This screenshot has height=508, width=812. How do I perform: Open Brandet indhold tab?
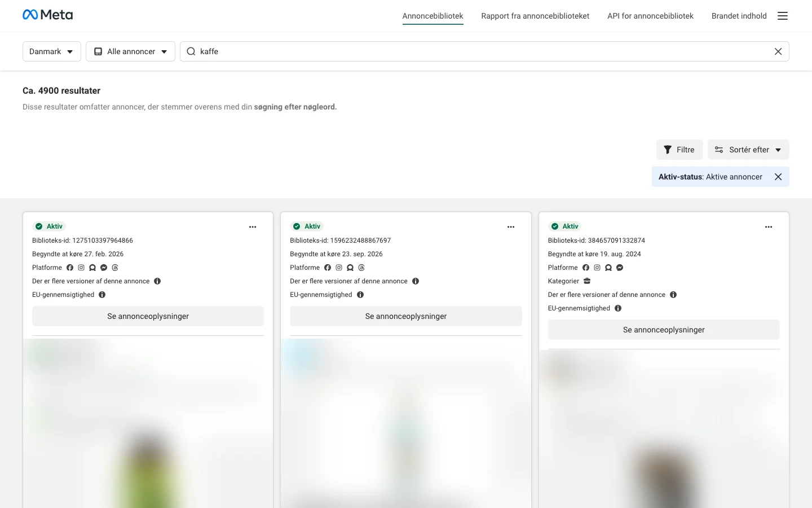pyautogui.click(x=739, y=16)
